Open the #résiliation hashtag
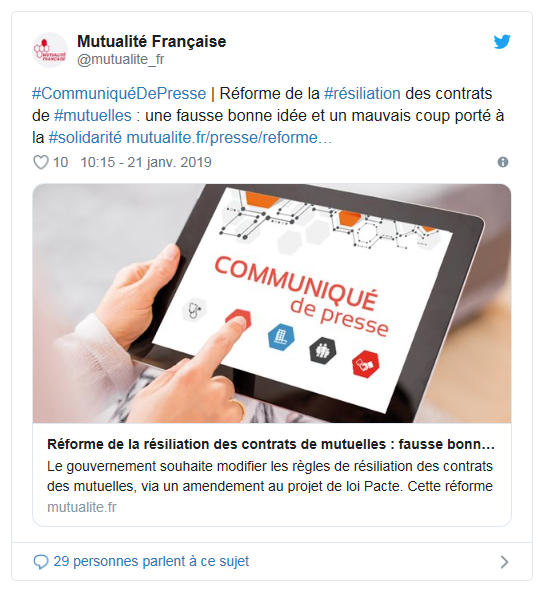This screenshot has width=544, height=594. click(363, 94)
